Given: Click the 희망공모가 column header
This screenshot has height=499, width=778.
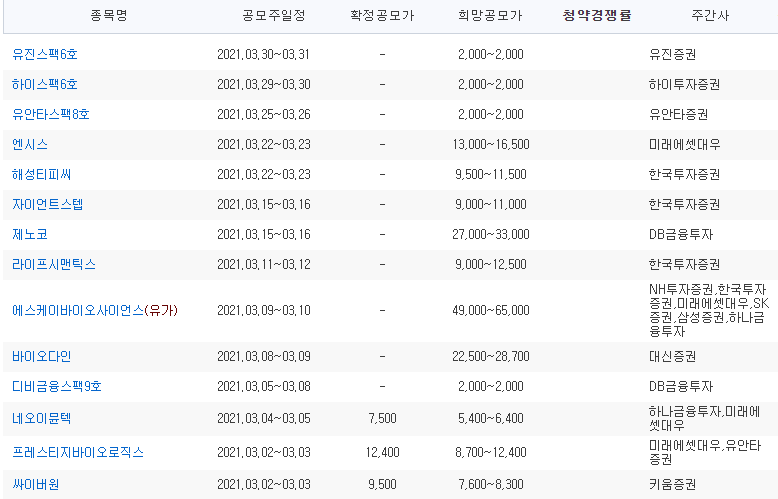Looking at the screenshot, I should click(x=490, y=15).
